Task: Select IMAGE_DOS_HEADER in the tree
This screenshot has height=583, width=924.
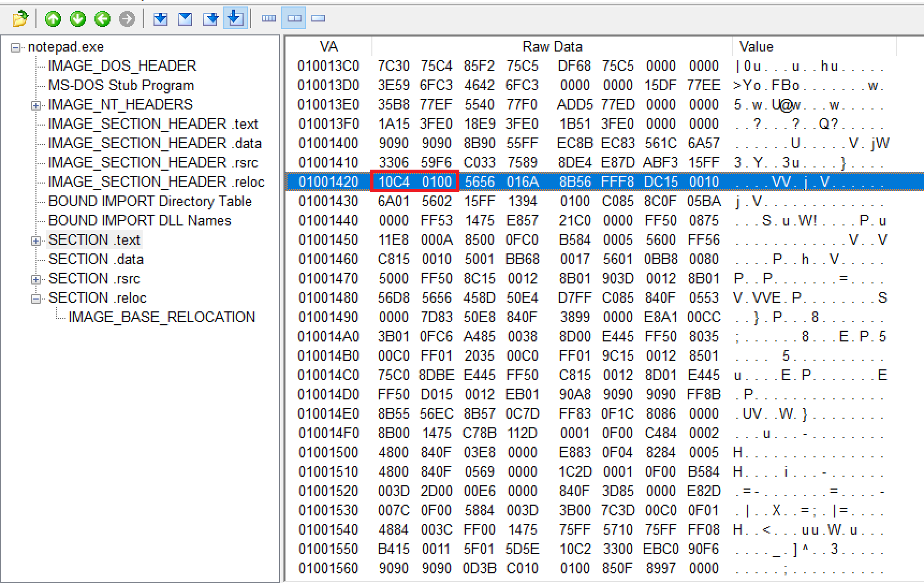Action: [x=122, y=66]
